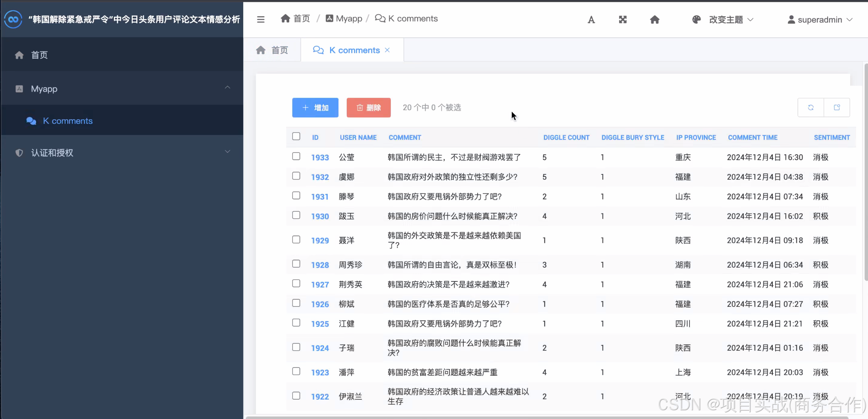Click the 增加 add button
The image size is (868, 419).
click(x=315, y=108)
